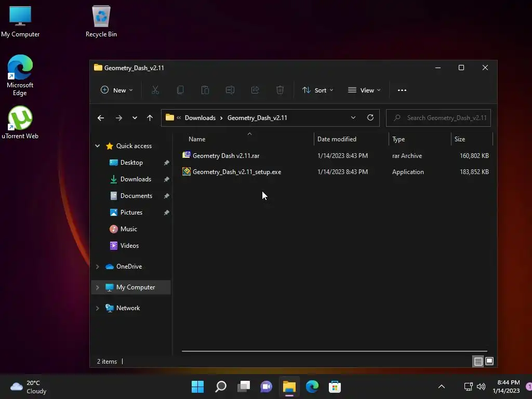Image resolution: width=532 pixels, height=399 pixels.
Task: Select the uTorrent Web desktop shortcut
Action: [20, 123]
